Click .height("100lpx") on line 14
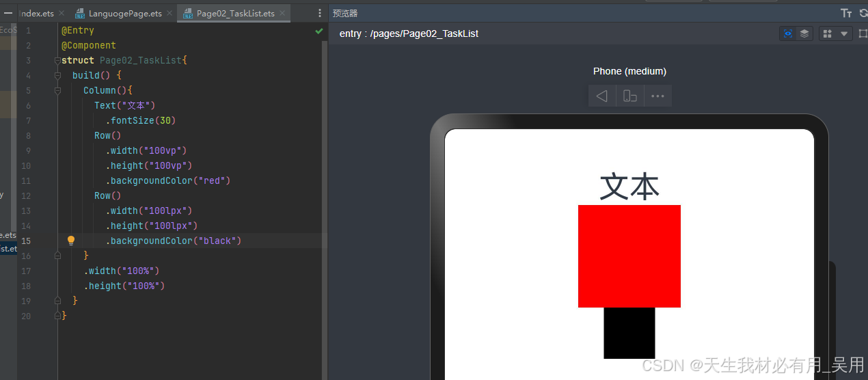Screen dimensions: 868x380 (x=152, y=226)
